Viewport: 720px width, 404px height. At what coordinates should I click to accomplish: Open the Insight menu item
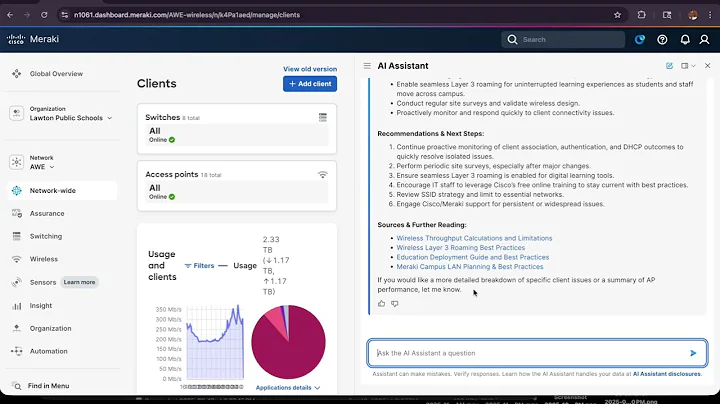tap(41, 306)
